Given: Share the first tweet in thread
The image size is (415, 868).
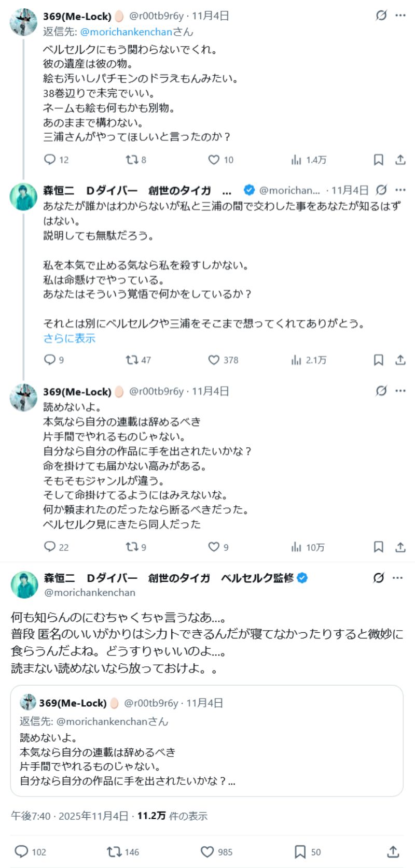Looking at the screenshot, I should coord(400,160).
